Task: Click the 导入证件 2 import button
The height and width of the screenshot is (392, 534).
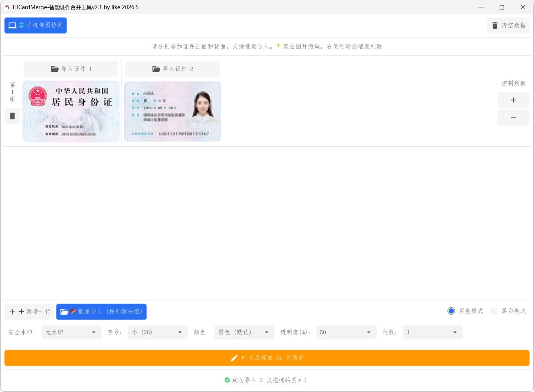Action: coord(173,69)
